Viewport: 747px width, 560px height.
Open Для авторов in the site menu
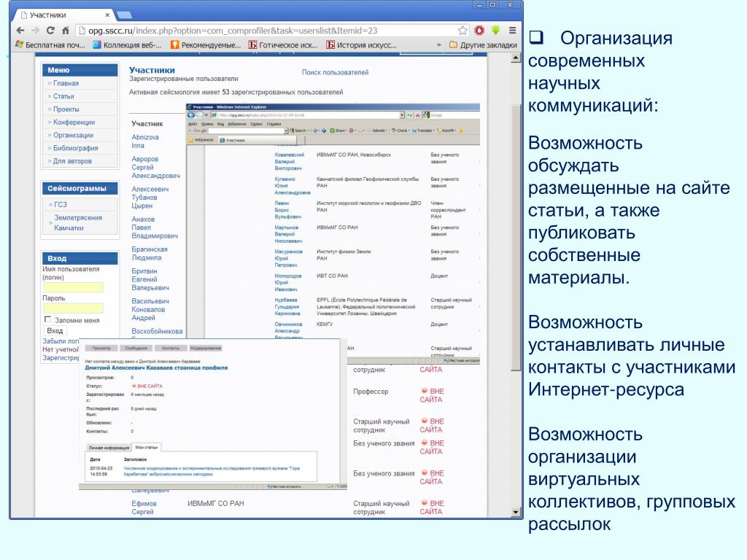coord(72,161)
